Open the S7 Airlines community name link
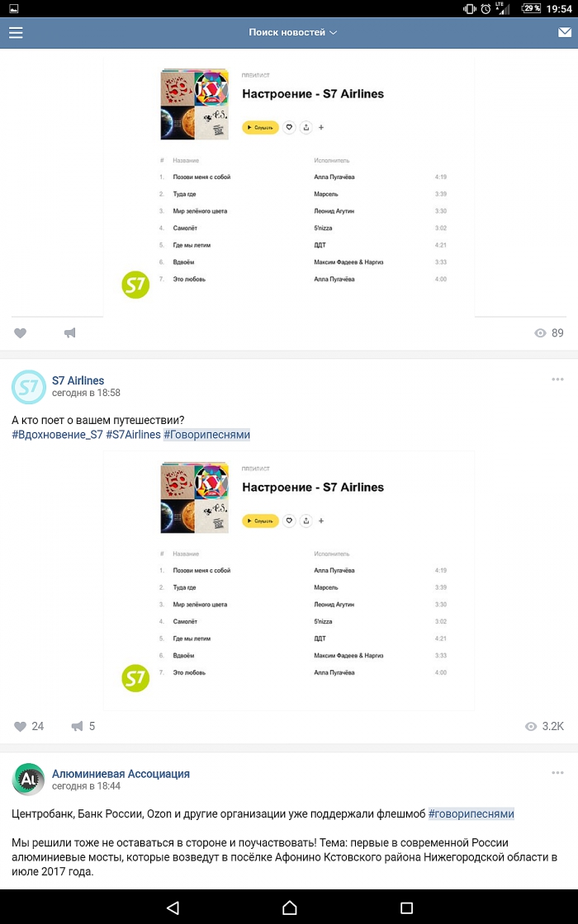 point(78,380)
